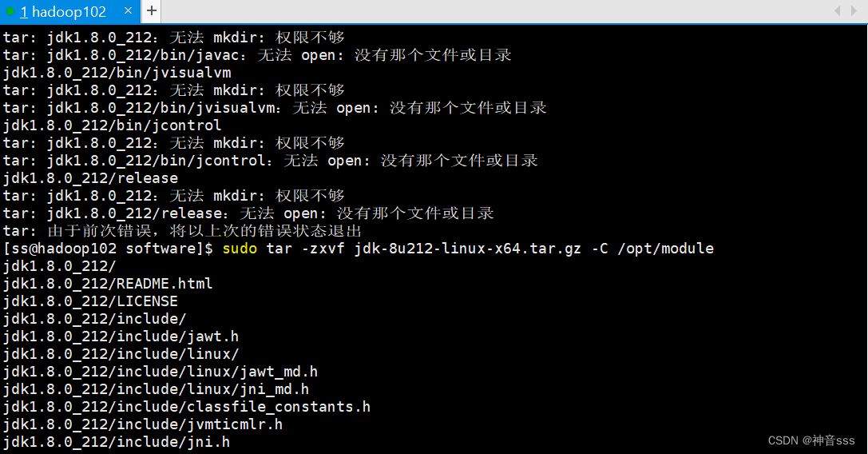Click the jdk1.8.0_212/LICENSE output line
Image resolution: width=868 pixels, height=454 pixels.
90,301
